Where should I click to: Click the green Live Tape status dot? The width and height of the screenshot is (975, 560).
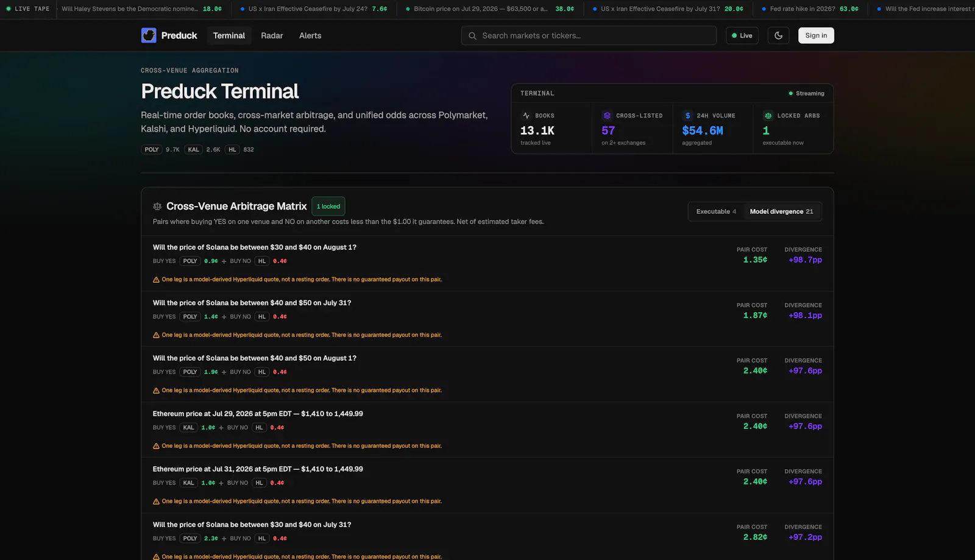click(9, 9)
